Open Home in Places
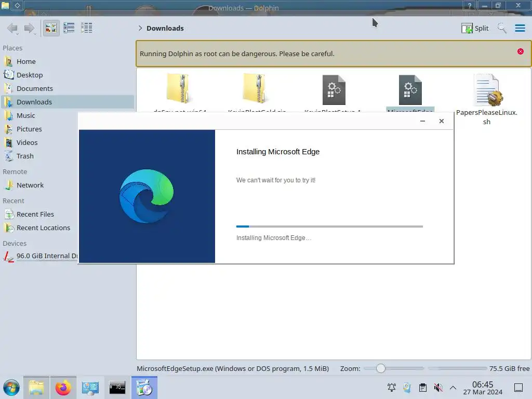Image resolution: width=532 pixels, height=399 pixels. [x=67, y=61]
